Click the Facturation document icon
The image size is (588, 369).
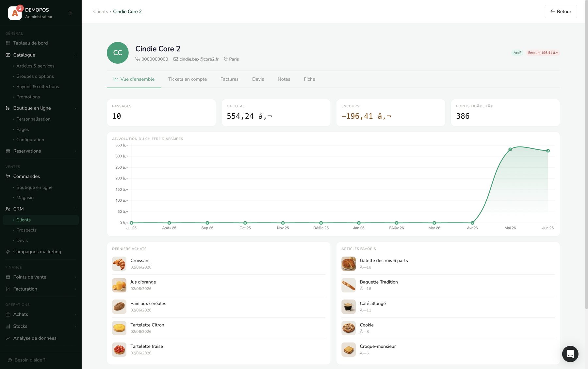pos(8,289)
